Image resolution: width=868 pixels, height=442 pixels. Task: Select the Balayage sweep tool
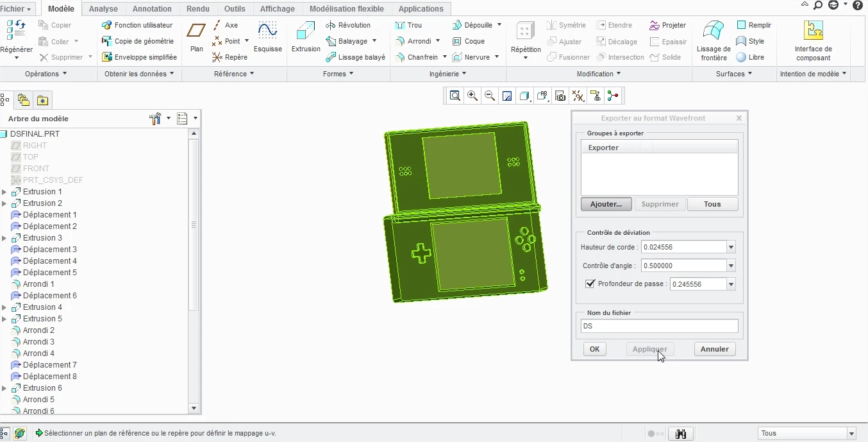[347, 41]
